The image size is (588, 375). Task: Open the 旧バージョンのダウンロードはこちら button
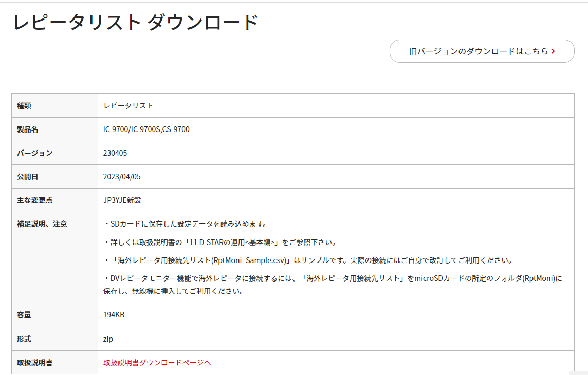[x=482, y=51]
